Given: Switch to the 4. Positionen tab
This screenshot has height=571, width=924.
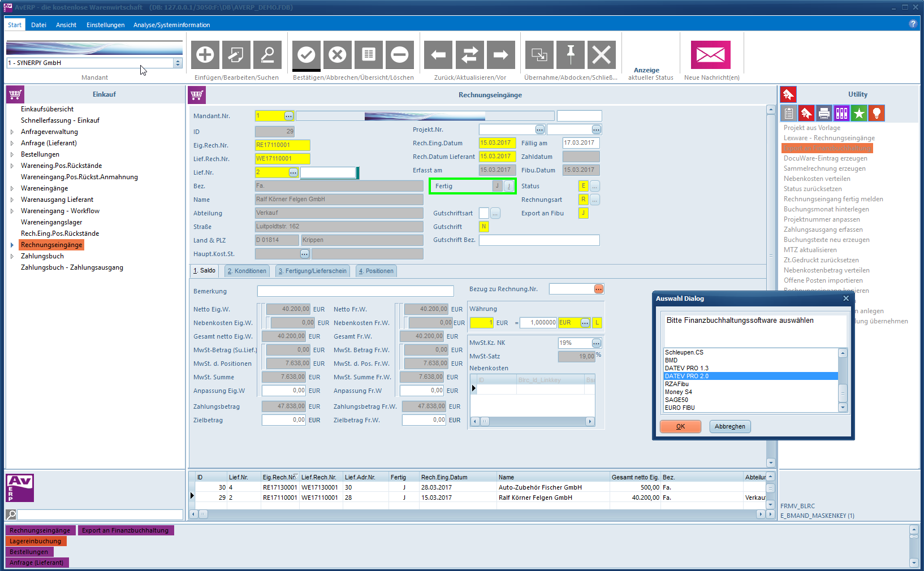Looking at the screenshot, I should [376, 271].
